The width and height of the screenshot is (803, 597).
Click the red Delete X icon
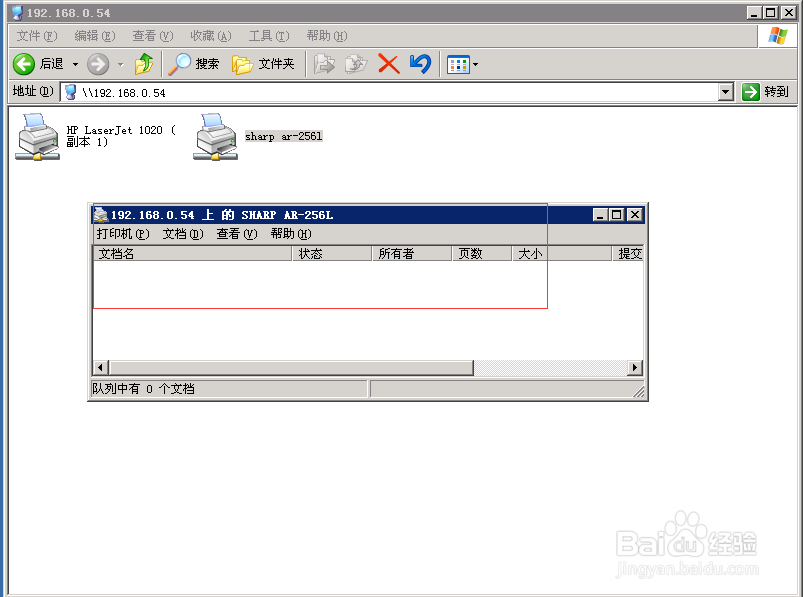tap(389, 64)
